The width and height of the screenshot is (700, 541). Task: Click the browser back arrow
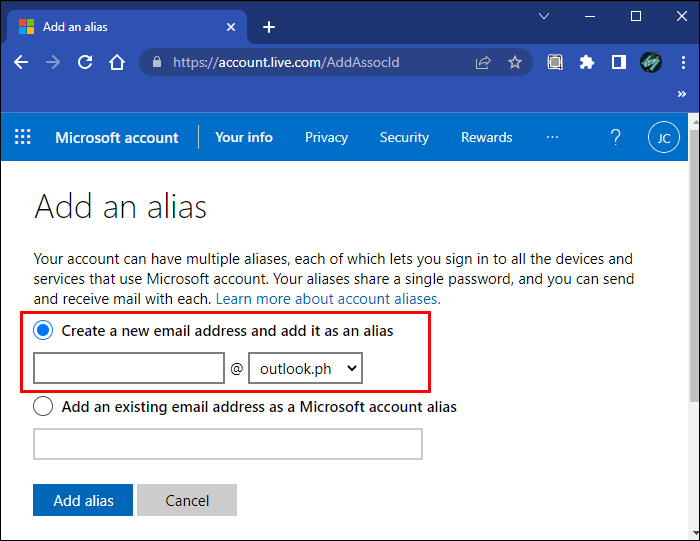tap(21, 62)
